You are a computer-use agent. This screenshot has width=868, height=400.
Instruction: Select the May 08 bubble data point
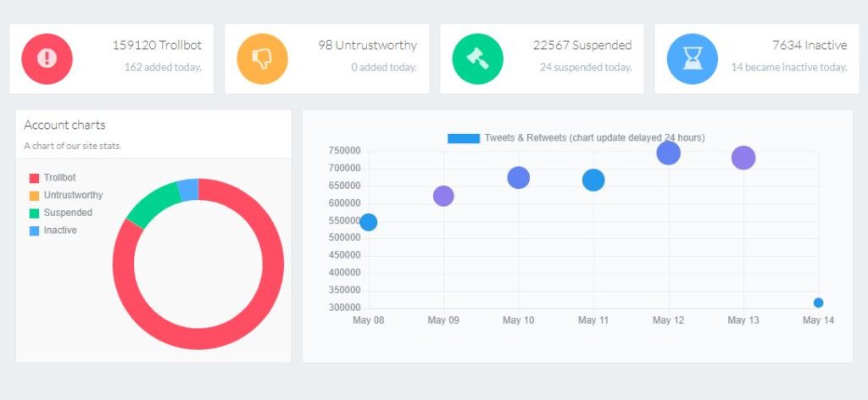tap(369, 222)
